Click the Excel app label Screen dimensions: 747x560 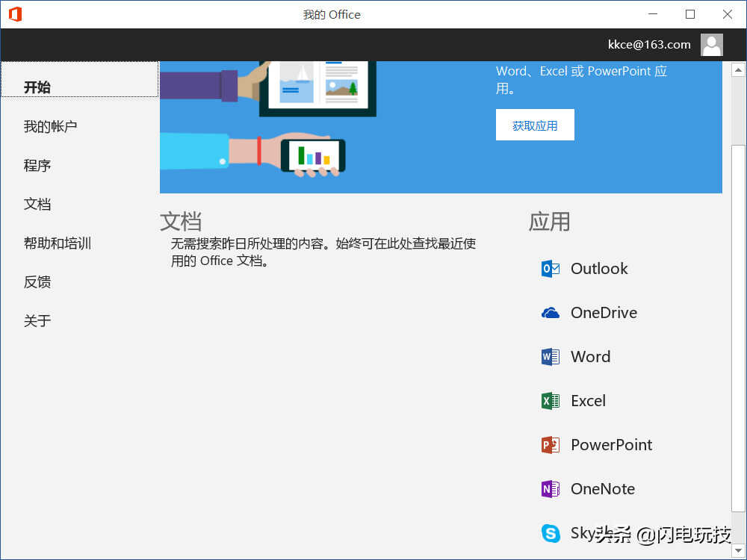(589, 401)
